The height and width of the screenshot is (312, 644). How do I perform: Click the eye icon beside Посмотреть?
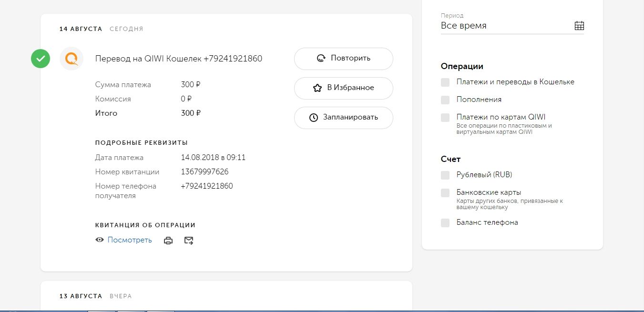coord(100,240)
